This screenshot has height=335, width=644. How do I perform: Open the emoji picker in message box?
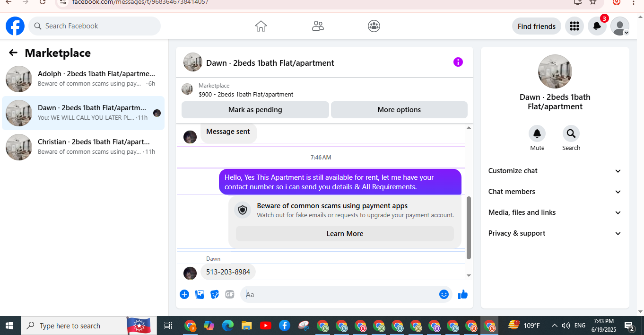click(x=444, y=294)
